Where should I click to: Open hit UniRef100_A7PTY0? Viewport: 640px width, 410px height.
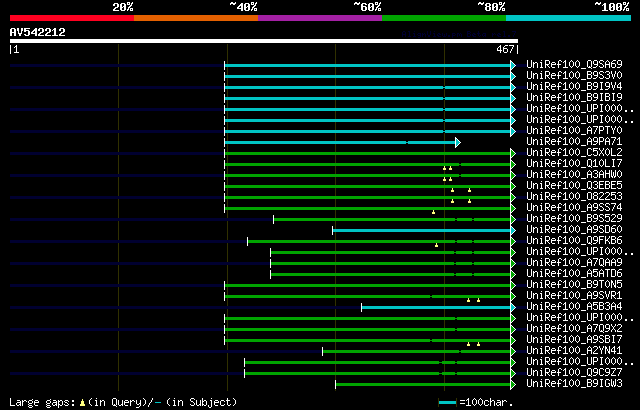click(x=574, y=131)
